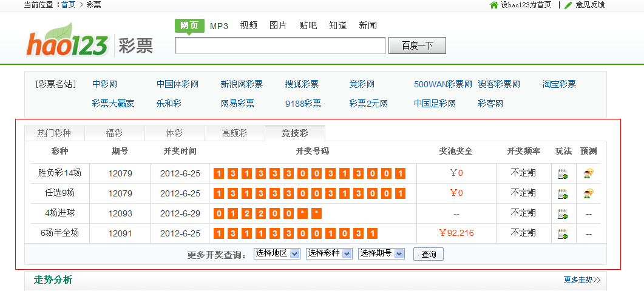The height and width of the screenshot is (291, 644).
Task: Click issue number 12091
Action: [x=120, y=233]
